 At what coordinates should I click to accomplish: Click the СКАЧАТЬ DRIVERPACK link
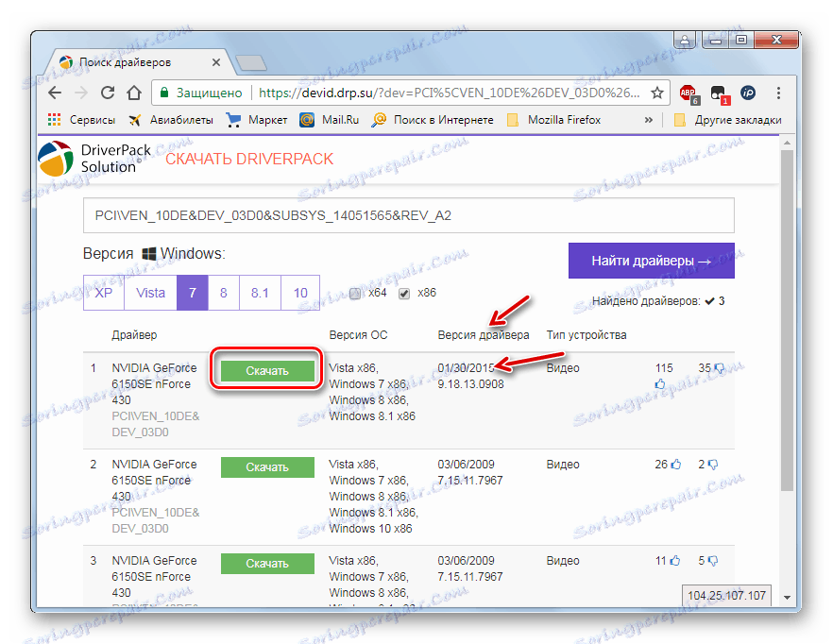tap(249, 159)
